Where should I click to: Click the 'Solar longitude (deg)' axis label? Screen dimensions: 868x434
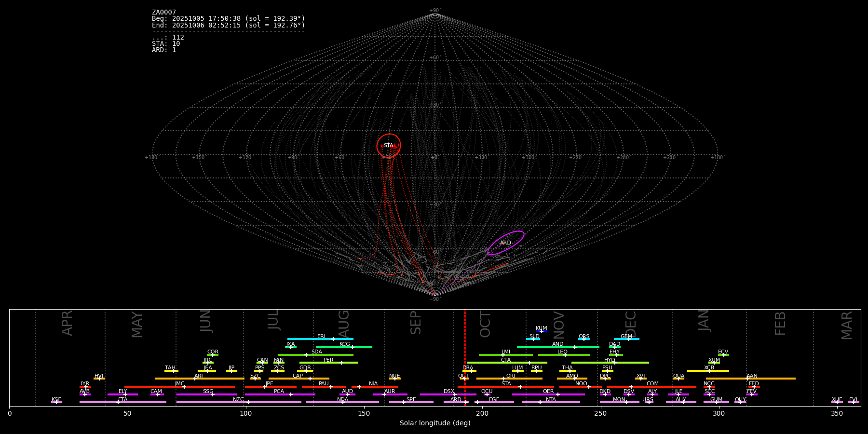pos(435,423)
